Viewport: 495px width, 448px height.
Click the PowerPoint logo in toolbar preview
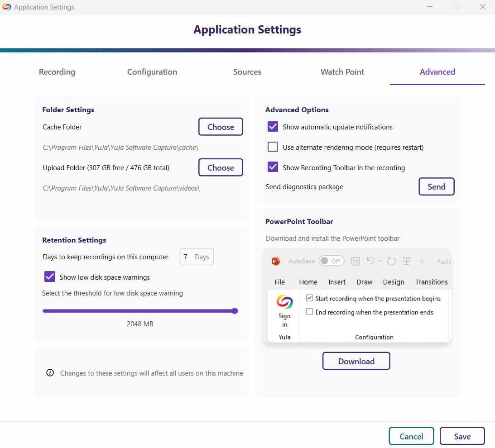(x=276, y=261)
